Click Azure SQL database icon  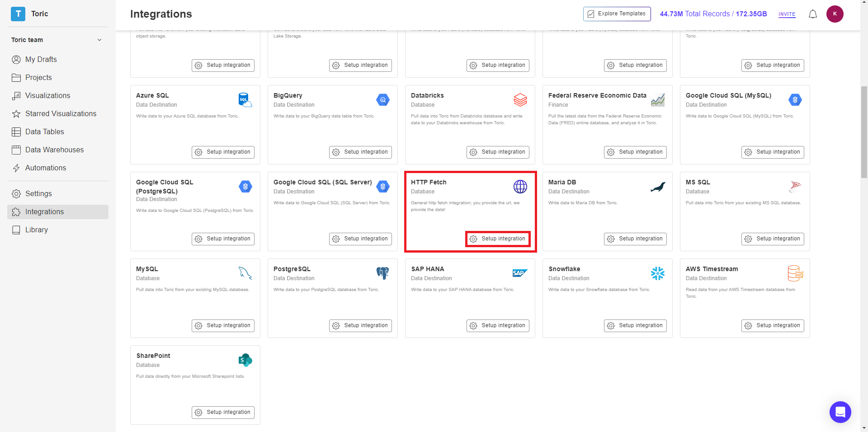click(245, 100)
